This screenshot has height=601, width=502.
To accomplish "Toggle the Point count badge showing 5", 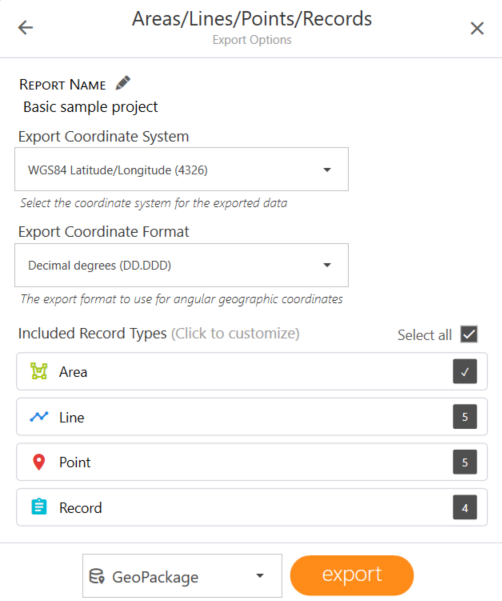I will (465, 462).
